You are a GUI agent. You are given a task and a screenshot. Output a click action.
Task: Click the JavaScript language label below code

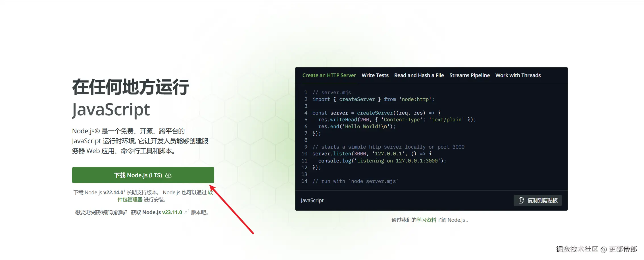tap(312, 200)
